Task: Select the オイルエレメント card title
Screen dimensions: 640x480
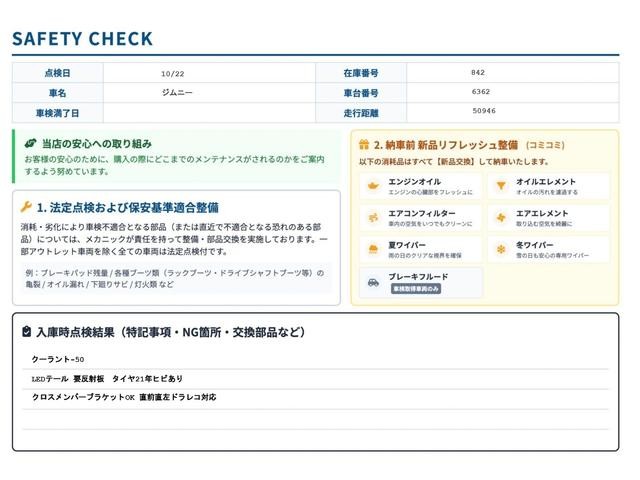Action: pyautogui.click(x=546, y=182)
